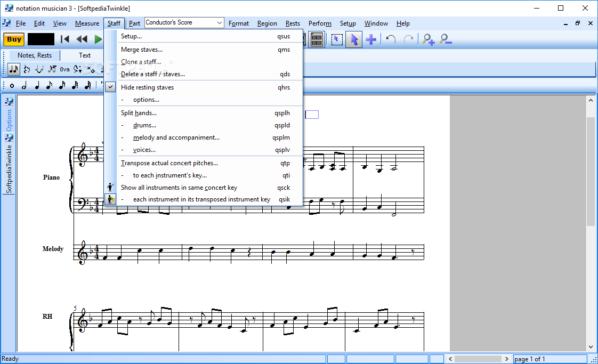This screenshot has width=598, height=364.
Task: Select the beams palette icon
Action: point(52,69)
